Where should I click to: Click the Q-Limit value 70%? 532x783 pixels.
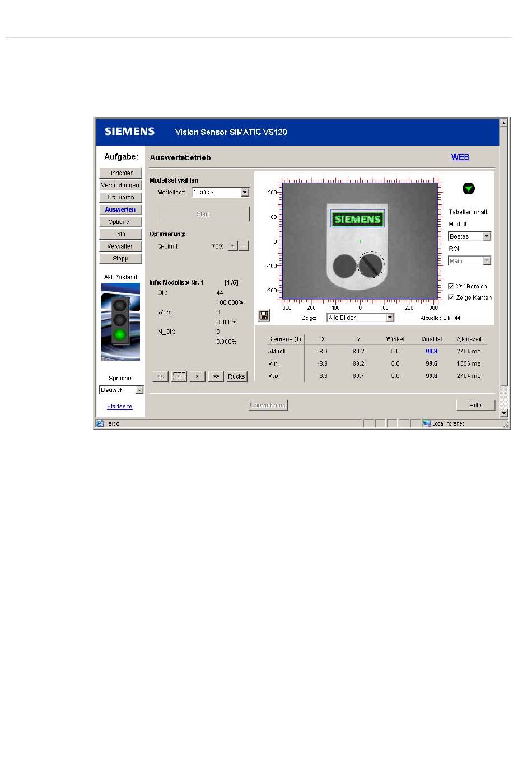[x=217, y=246]
